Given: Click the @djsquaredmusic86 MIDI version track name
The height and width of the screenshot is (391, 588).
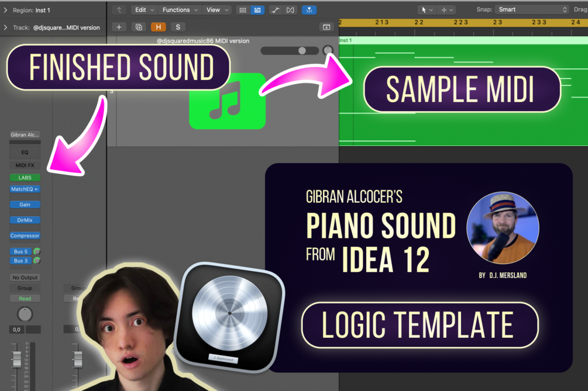Looking at the screenshot, I should [x=203, y=41].
